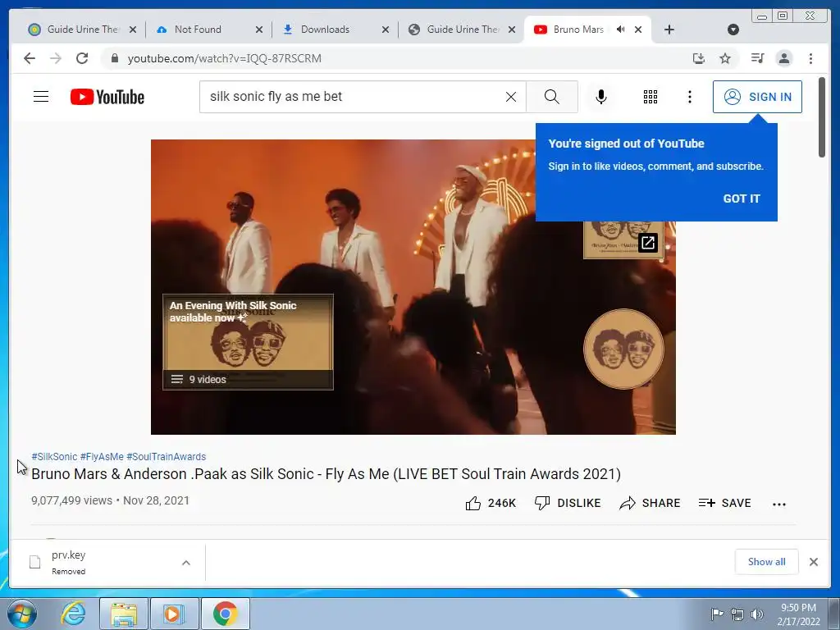Bookmark this page with the star
Image resolution: width=840 pixels, height=630 pixels.
[725, 58]
